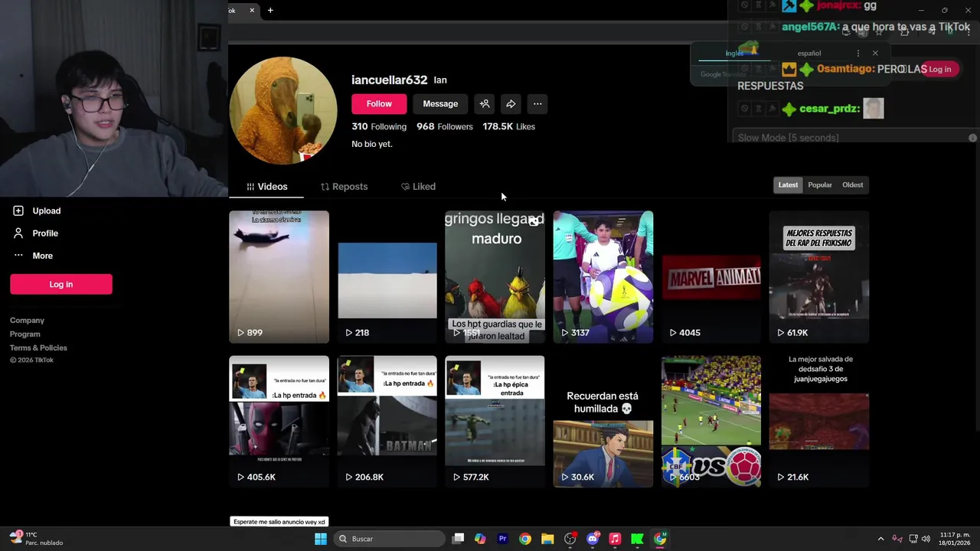Click the taskbar Buscar search box
Screen dimensions: 980x551
tap(390, 539)
